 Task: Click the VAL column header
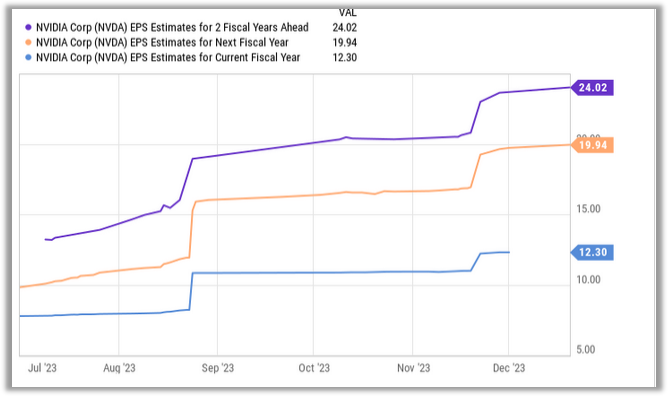(347, 13)
